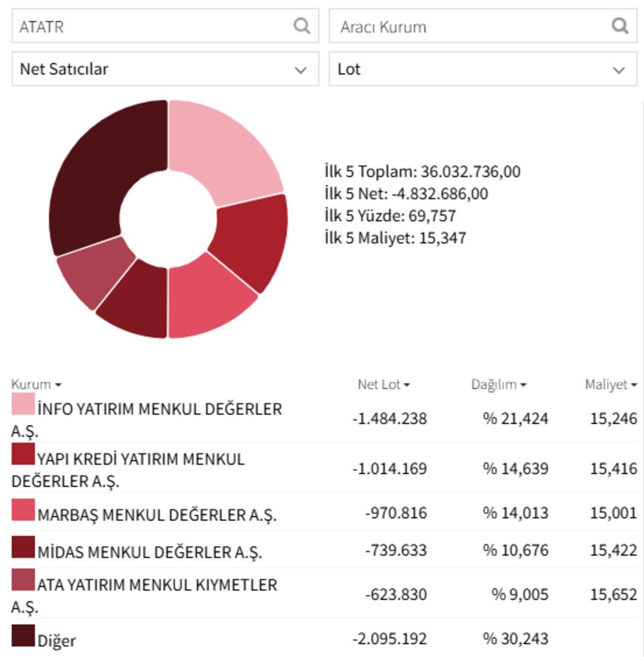Sort by Maliyet column header
This screenshot has height=657, width=644.
(610, 385)
